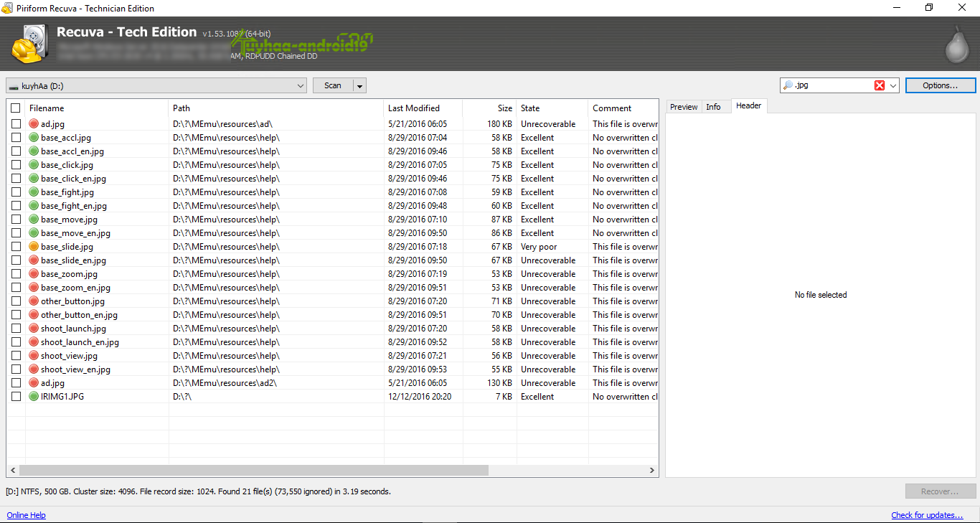Check the shoot_view_en.jpg checkbox
Viewport: 980px width, 523px height.
(16, 369)
